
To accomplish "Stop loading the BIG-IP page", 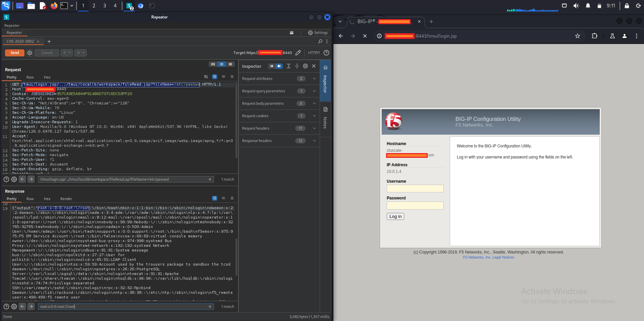I will tap(365, 36).
